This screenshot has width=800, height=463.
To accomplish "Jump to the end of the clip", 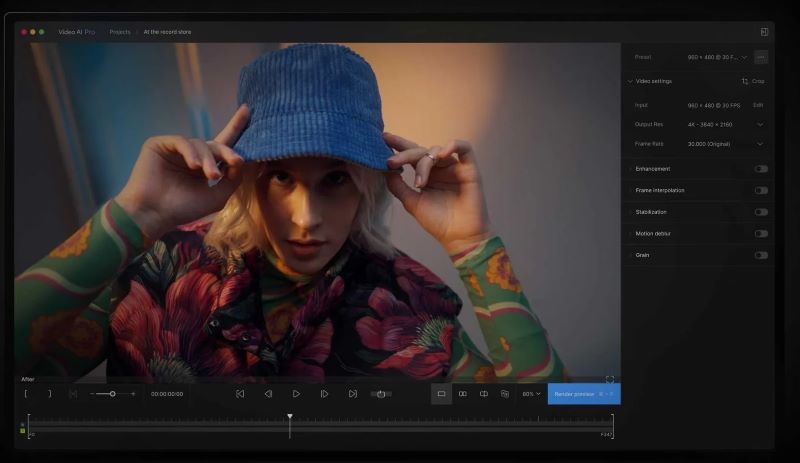I will click(x=352, y=394).
